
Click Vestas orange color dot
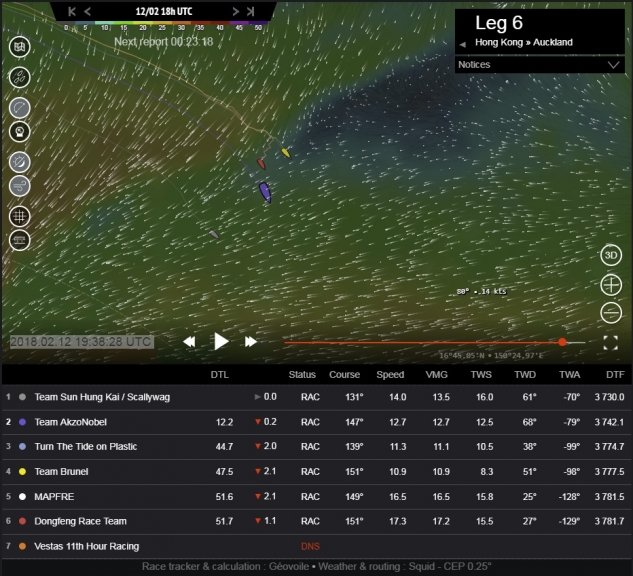(23, 547)
